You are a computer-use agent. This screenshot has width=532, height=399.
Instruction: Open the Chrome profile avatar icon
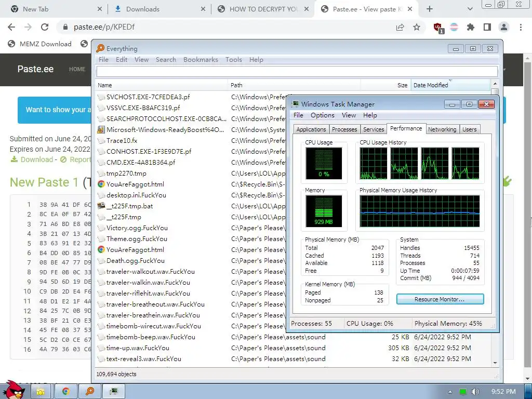pos(504,27)
